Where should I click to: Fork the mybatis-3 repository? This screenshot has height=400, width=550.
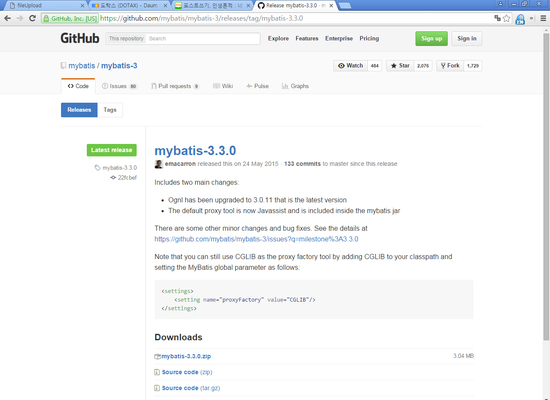pos(450,66)
